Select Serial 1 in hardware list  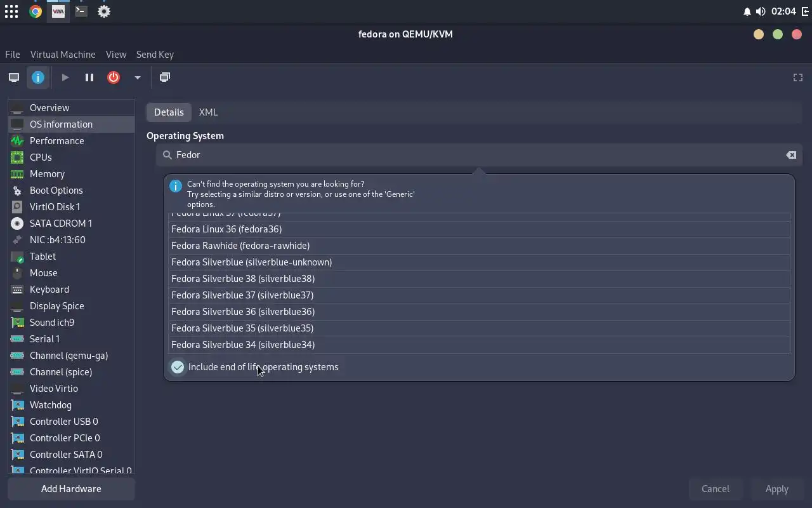click(71, 339)
